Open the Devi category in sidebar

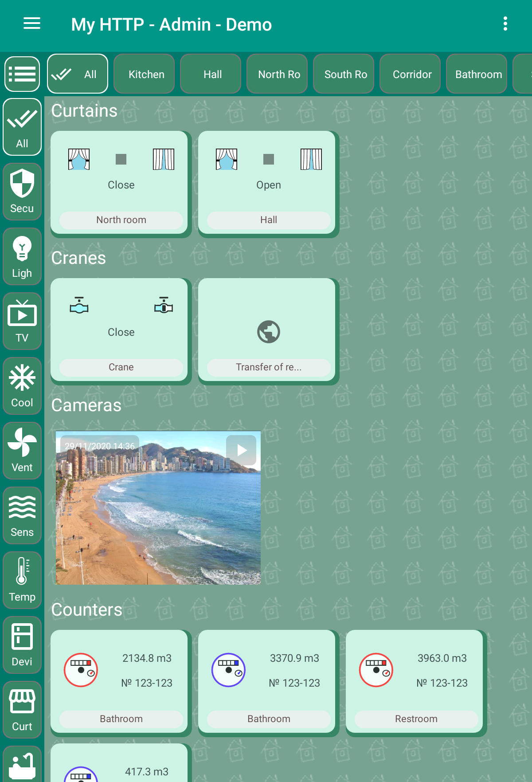tap(22, 645)
